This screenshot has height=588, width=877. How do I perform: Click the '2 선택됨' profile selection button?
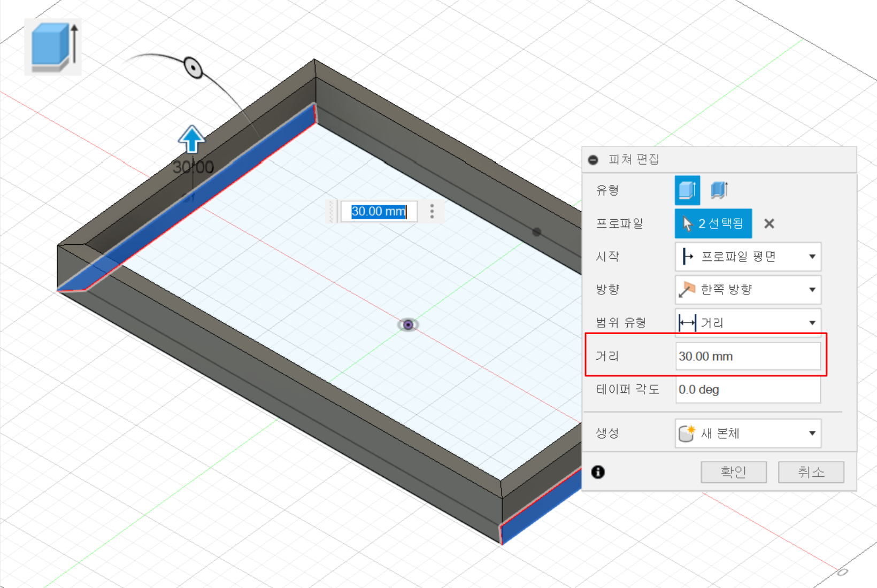(x=713, y=223)
